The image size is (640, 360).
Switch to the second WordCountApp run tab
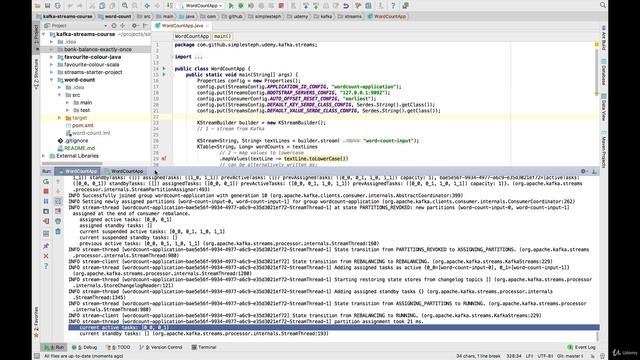tap(124, 171)
